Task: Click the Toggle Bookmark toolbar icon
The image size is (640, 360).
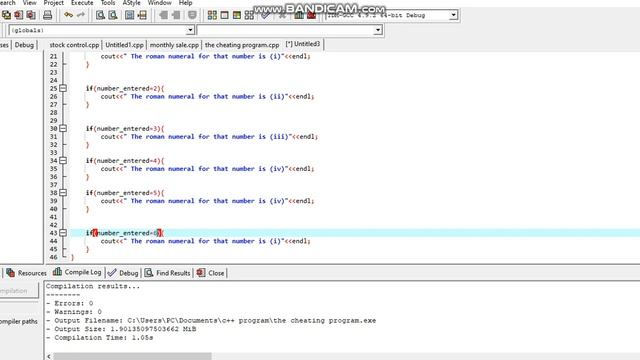Action: 192,15
